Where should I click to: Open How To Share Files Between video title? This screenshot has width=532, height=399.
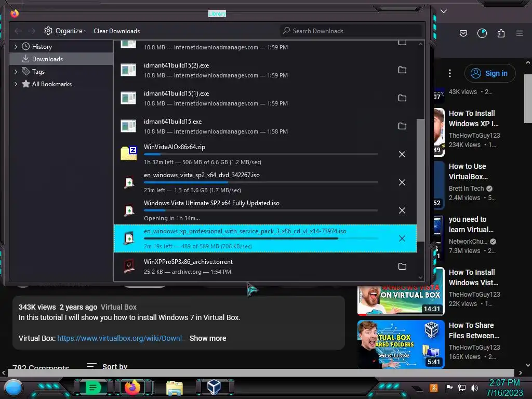[474, 330]
